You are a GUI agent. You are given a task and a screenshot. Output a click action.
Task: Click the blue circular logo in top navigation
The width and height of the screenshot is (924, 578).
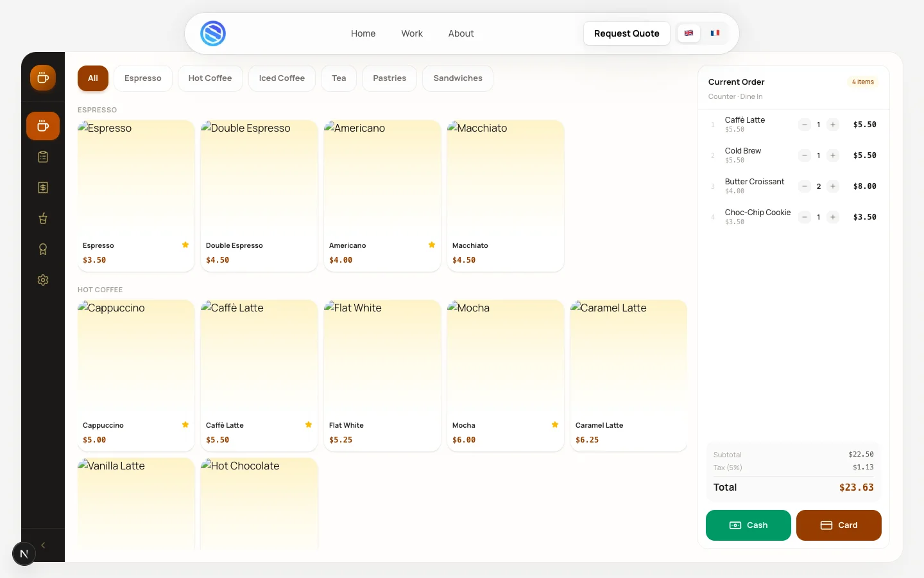(x=213, y=33)
